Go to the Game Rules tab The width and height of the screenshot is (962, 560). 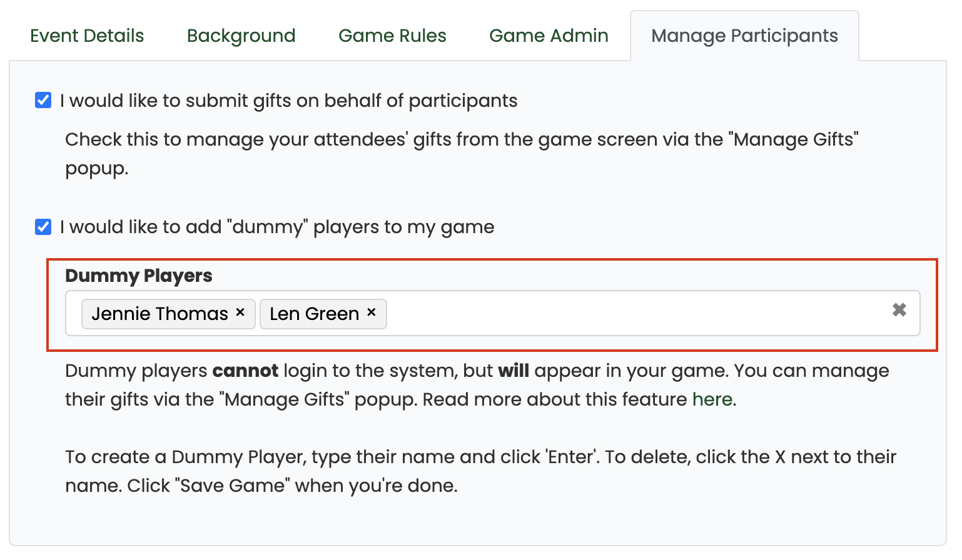coord(392,36)
